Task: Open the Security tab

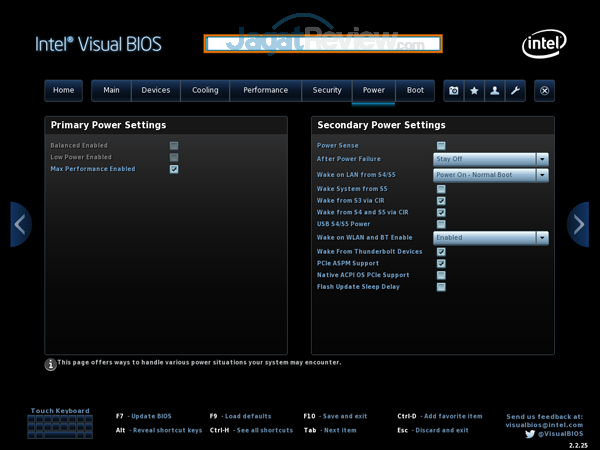Action: point(327,90)
